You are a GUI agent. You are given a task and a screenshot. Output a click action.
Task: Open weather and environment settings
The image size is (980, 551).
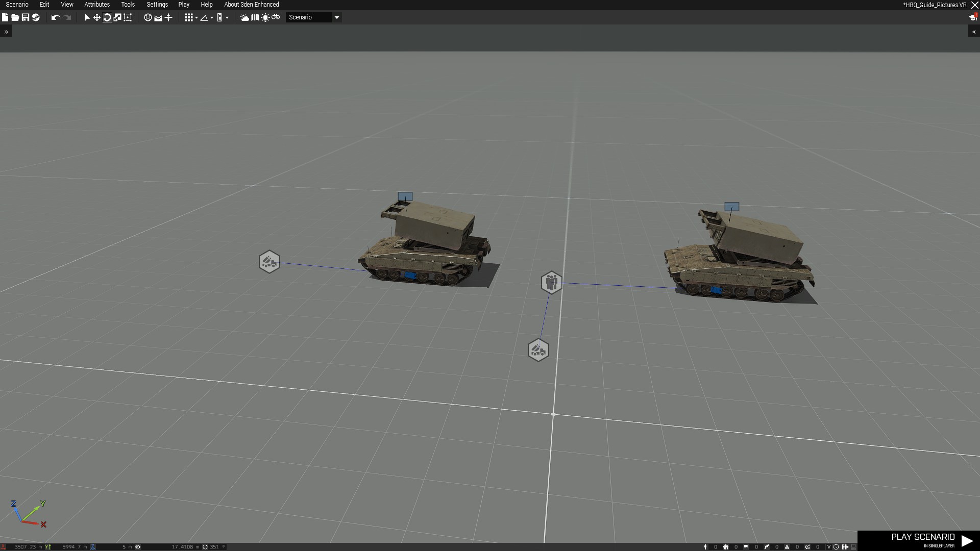point(245,17)
